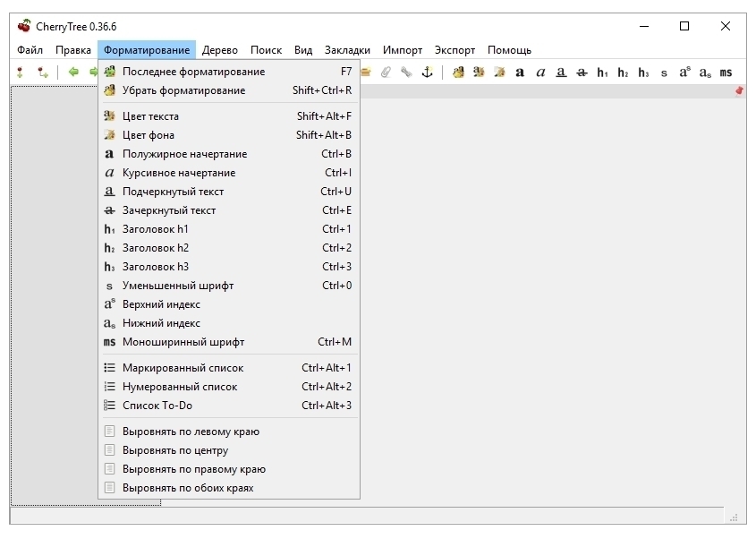Select Моноширинный шрифт menu entry

click(x=228, y=342)
